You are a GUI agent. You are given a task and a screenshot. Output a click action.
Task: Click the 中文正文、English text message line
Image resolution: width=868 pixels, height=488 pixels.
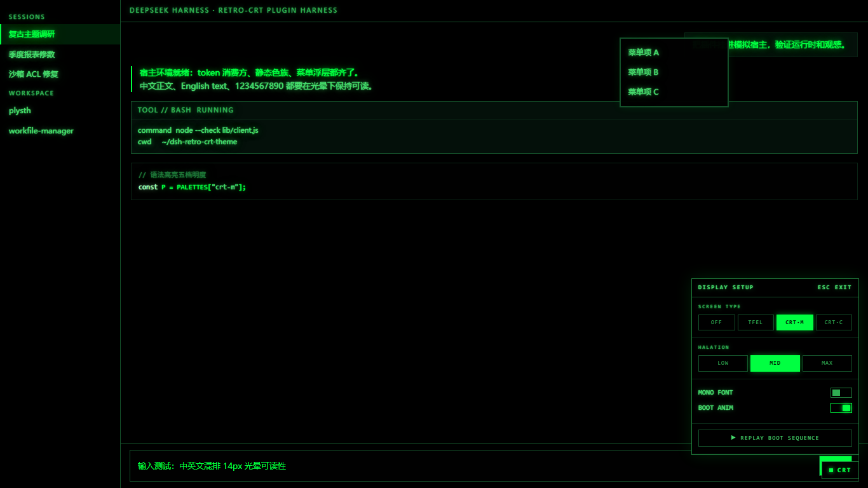[x=257, y=86]
